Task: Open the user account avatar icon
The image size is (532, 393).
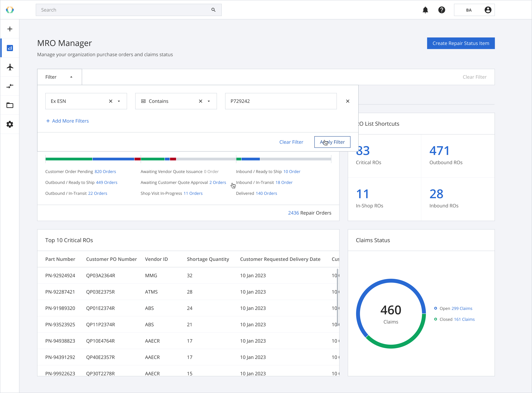Action: [x=488, y=10]
